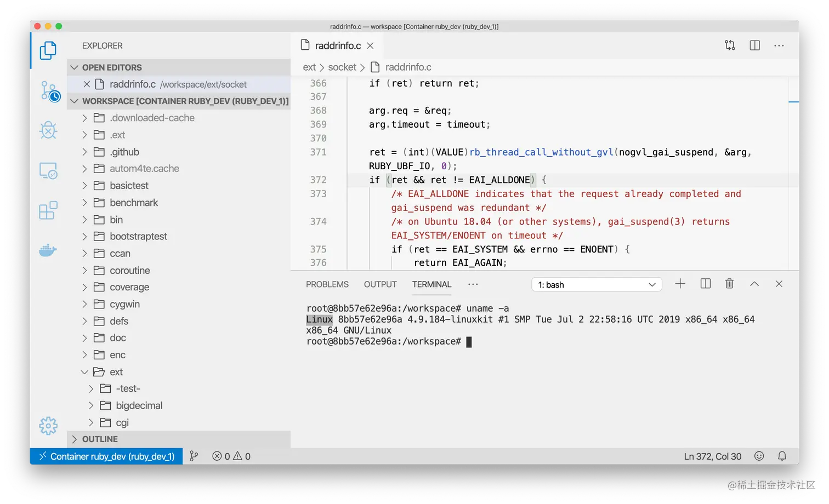Split the terminal panel
Image resolution: width=829 pixels, height=504 pixels.
706,284
